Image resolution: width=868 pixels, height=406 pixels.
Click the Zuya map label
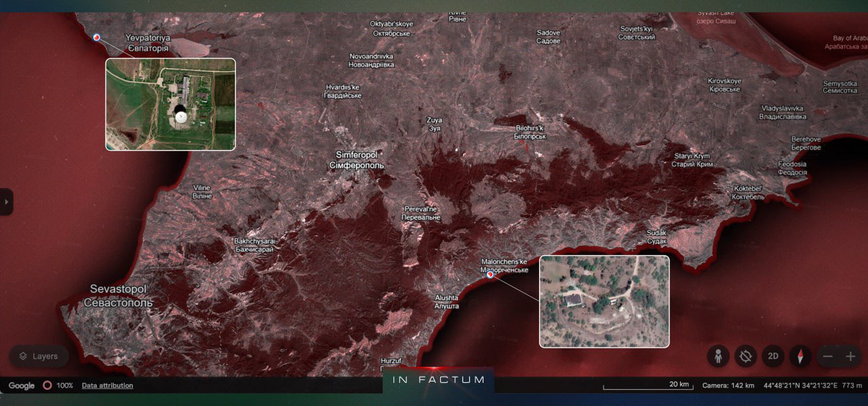[x=434, y=124]
